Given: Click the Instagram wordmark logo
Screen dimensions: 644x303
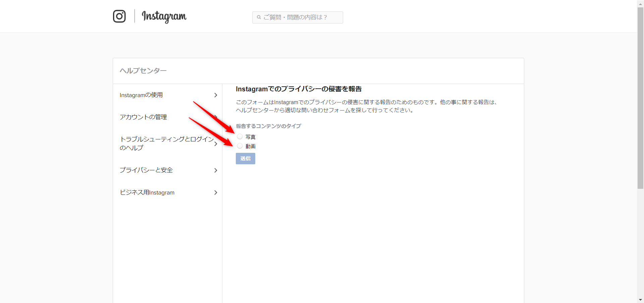Looking at the screenshot, I should pos(164,16).
